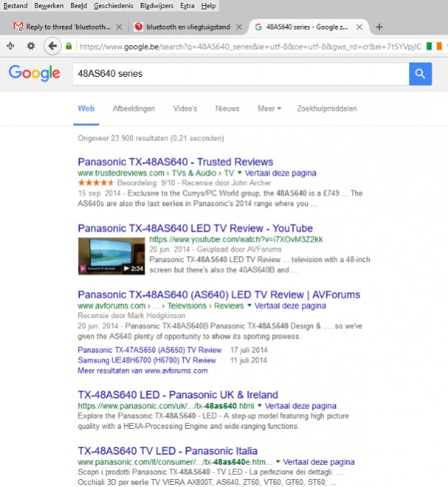The width and height of the screenshot is (448, 487).
Task: Click the blue Google search magnifier button
Action: (420, 74)
